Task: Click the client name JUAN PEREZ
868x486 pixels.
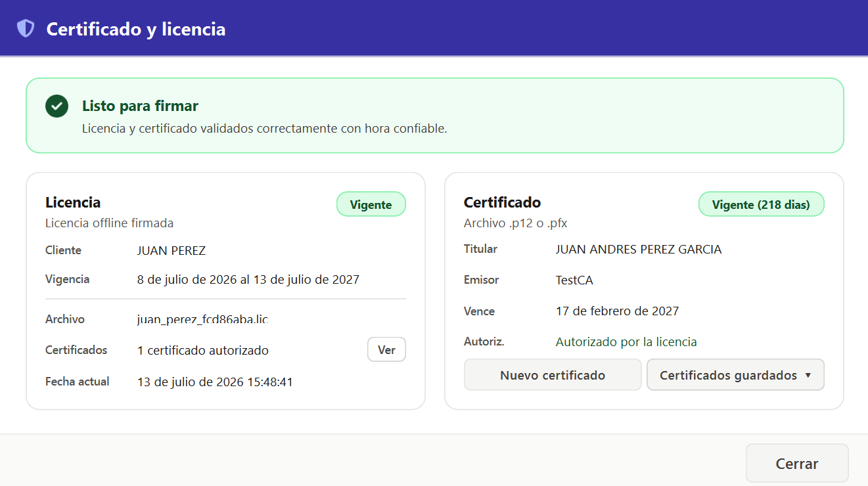Action: click(171, 250)
